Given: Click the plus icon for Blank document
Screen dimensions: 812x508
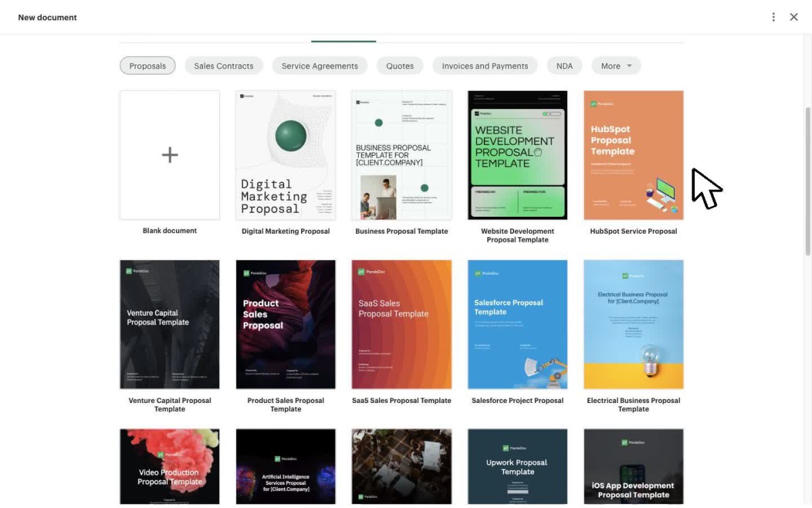Looking at the screenshot, I should pos(170,155).
